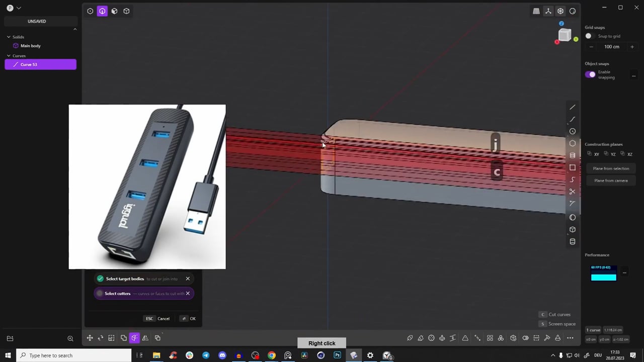Screen dimensions: 644x362
Task: Select the Trim scissors tool
Action: pos(572,192)
